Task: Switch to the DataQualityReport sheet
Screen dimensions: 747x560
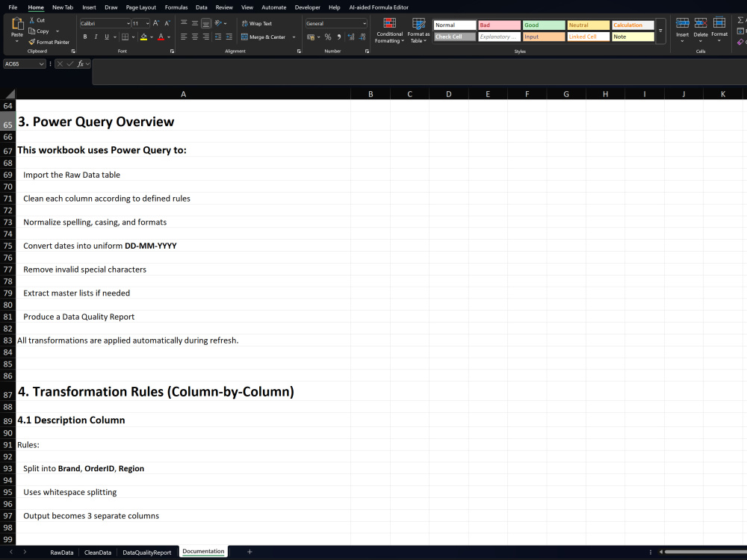Action: point(146,553)
